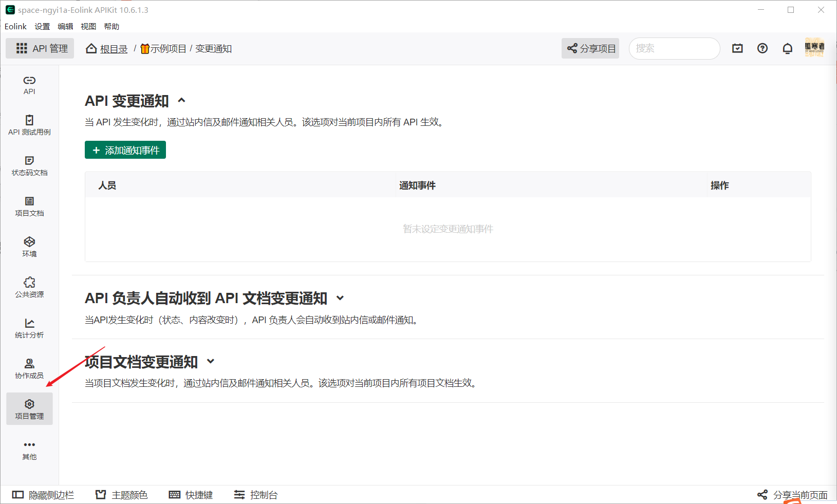Open 项目文档 from the sidebar
The height and width of the screenshot is (504, 837).
pos(29,206)
